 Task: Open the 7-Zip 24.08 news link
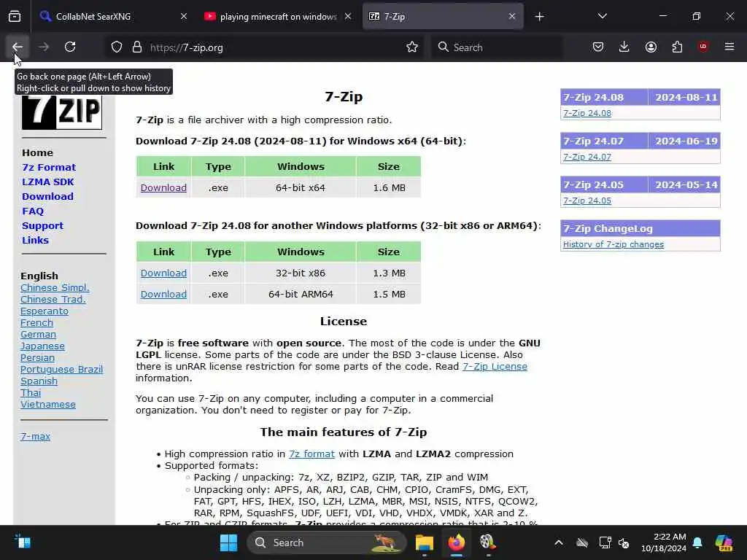[587, 113]
